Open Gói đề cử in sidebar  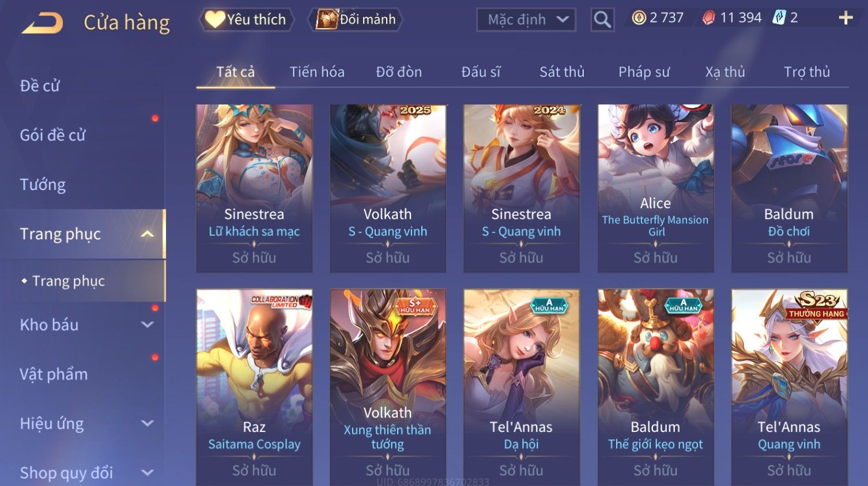pos(52,135)
